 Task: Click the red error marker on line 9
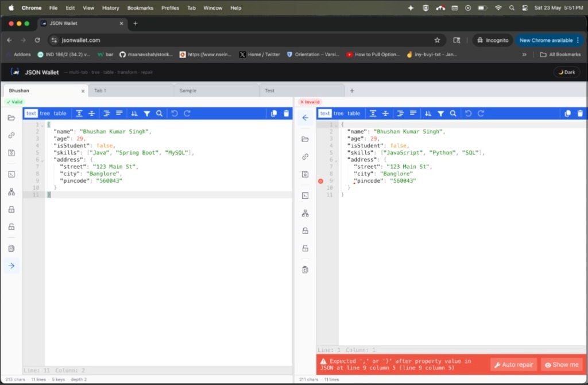click(320, 181)
